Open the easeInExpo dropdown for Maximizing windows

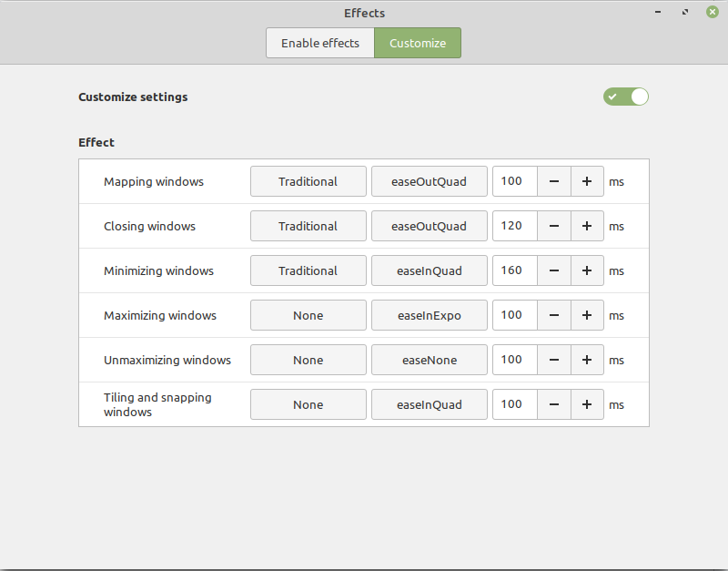tap(429, 315)
